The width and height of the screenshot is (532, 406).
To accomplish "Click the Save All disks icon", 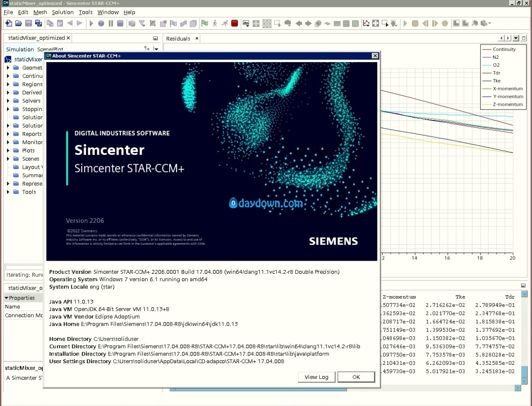I will point(39,24).
